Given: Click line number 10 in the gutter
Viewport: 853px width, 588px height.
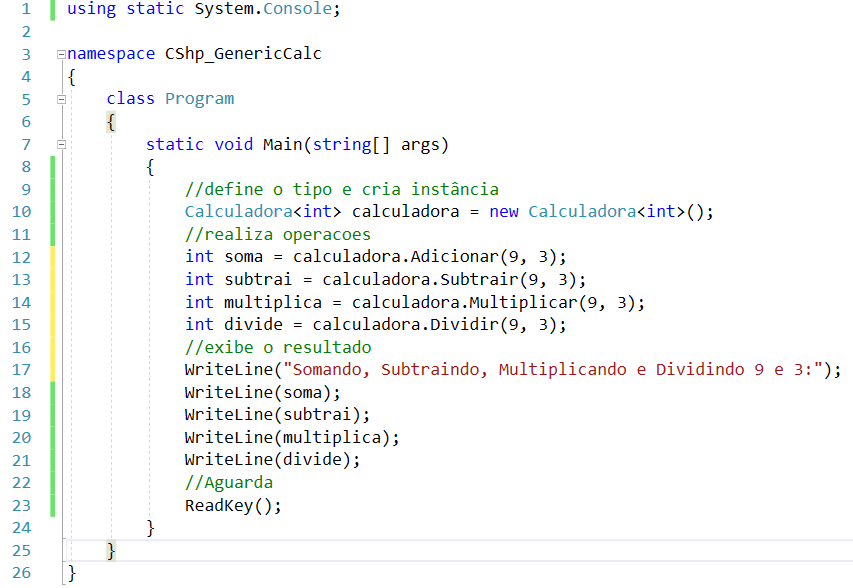Looking at the screenshot, I should [x=22, y=212].
